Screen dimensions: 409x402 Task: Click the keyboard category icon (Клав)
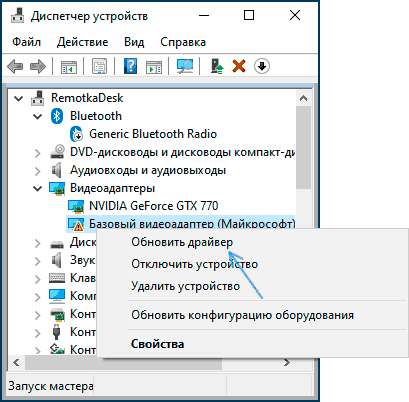coord(57,278)
